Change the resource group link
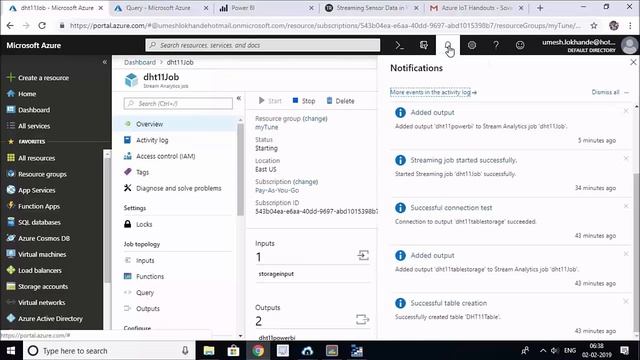The image size is (640, 360). (315, 118)
